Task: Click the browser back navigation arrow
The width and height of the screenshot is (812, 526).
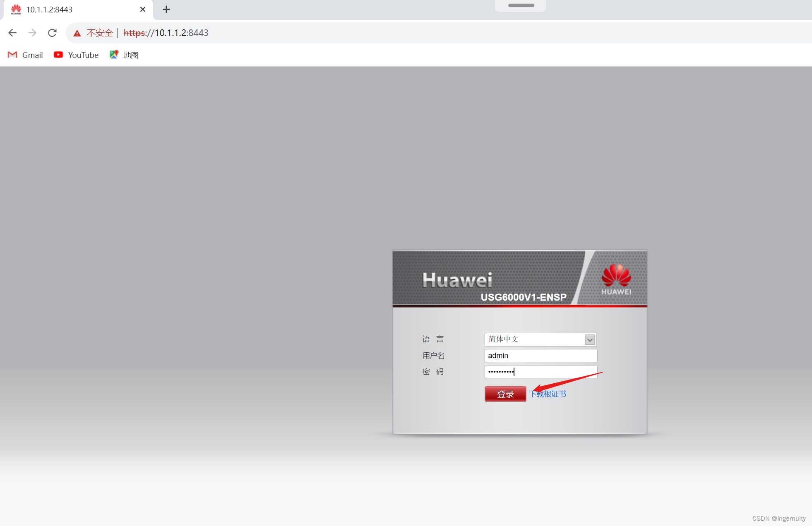Action: tap(13, 33)
